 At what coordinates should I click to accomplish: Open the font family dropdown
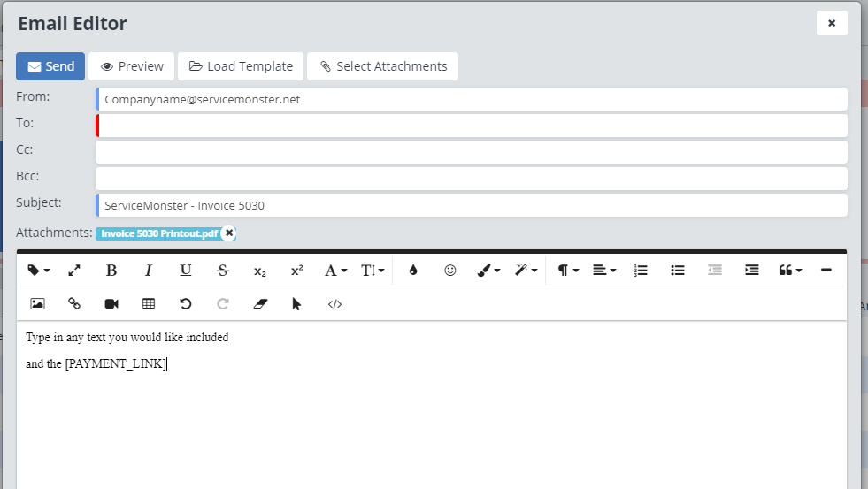click(x=334, y=271)
